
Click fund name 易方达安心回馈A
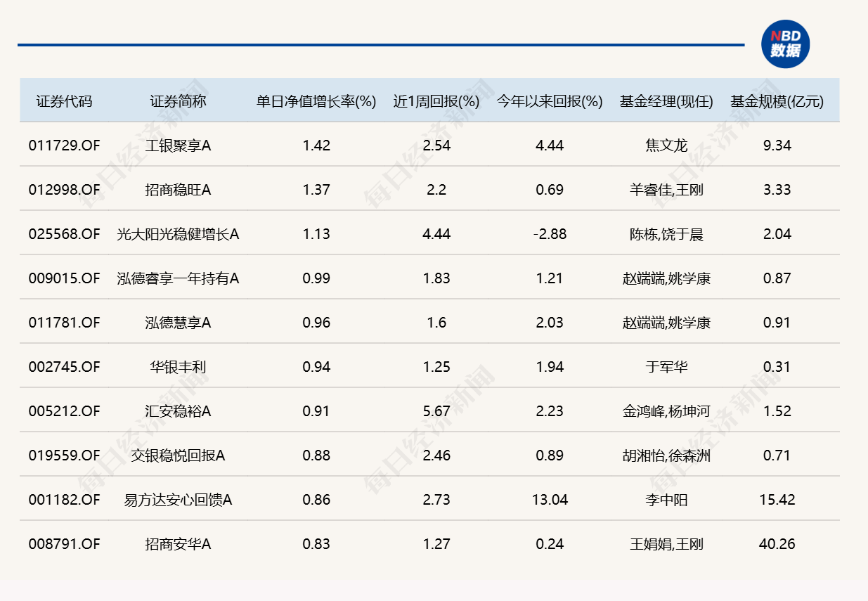point(178,500)
